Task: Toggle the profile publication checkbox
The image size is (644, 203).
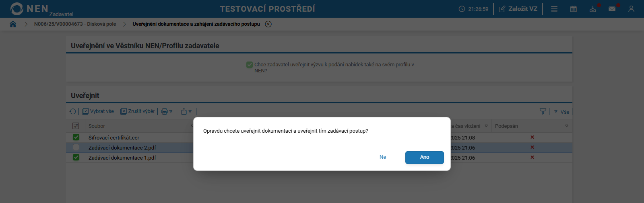Action: pos(250,65)
